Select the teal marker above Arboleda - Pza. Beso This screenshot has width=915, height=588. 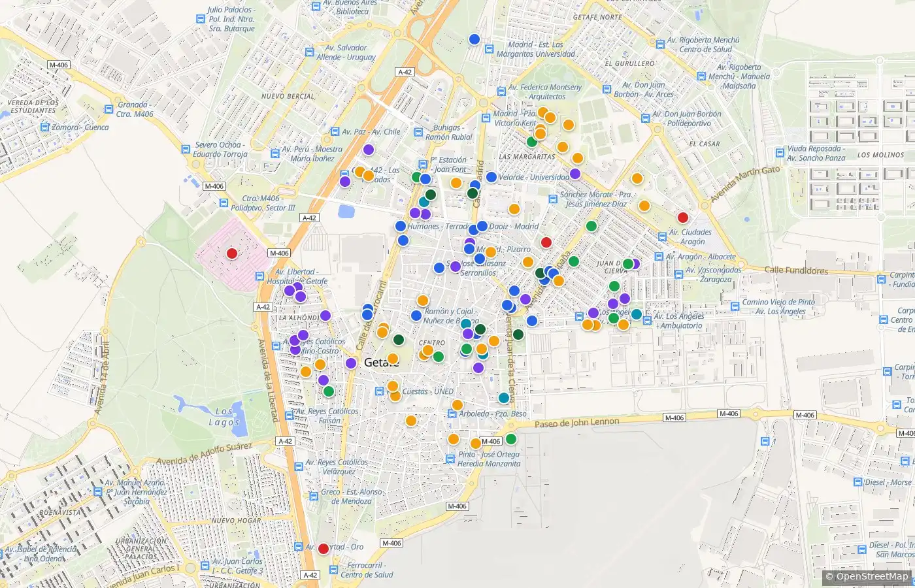pos(504,398)
